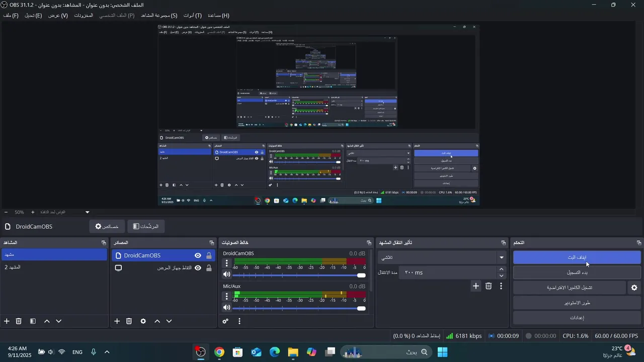This screenshot has height=362, width=644.
Task: Open Mic/Aux audio options three-dot menu
Action: [x=227, y=296]
